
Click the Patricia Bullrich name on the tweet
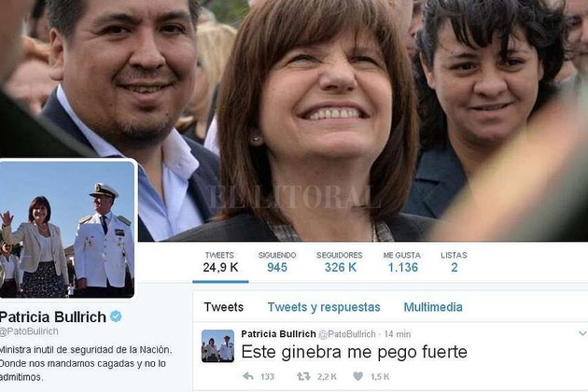[279, 334]
